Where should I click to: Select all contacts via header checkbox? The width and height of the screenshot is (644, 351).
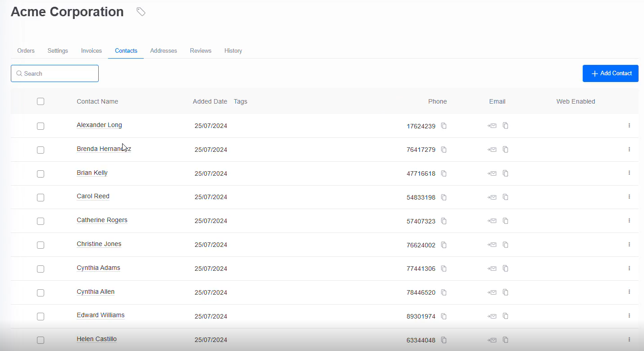[x=40, y=101]
